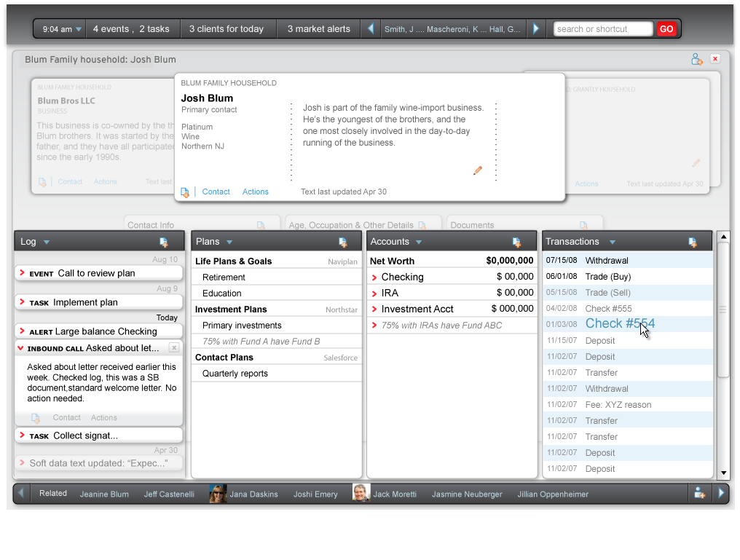Open the 3 market alerts tab
This screenshot has width=740, height=560.
click(318, 29)
